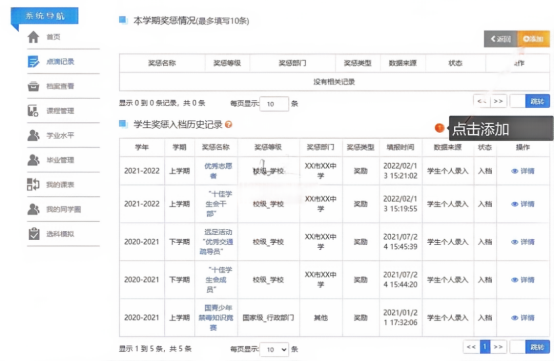Click the 其他 department cell

click(x=321, y=318)
